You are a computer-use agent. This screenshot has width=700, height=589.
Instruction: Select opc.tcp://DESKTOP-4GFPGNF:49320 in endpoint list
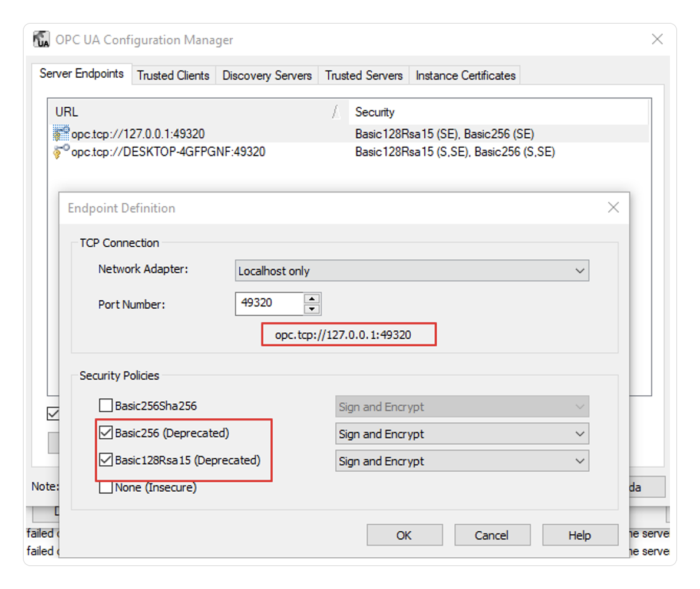coord(169,152)
